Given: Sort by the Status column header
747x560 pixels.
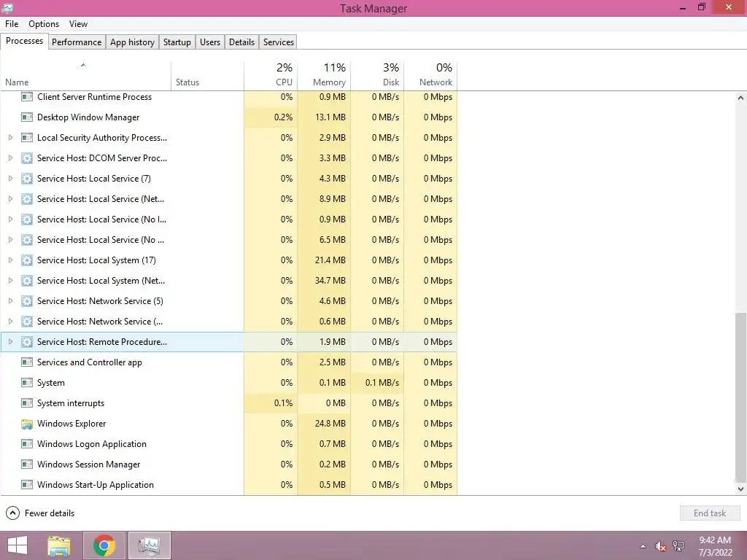Looking at the screenshot, I should (x=207, y=76).
